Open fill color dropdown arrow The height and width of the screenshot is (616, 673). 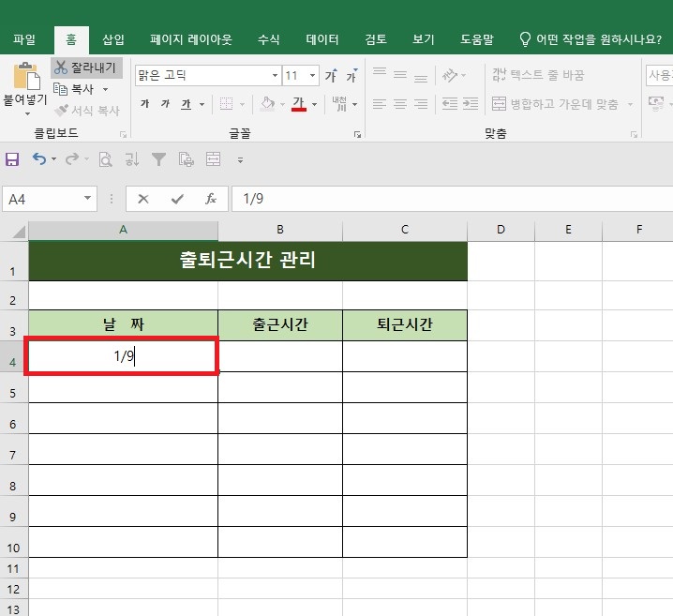tap(282, 104)
